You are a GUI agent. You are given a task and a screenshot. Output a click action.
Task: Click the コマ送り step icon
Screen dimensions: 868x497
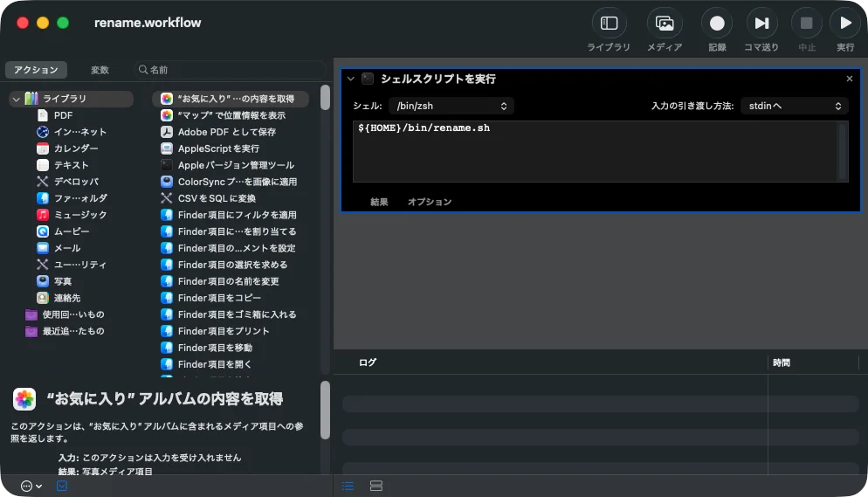pyautogui.click(x=761, y=24)
